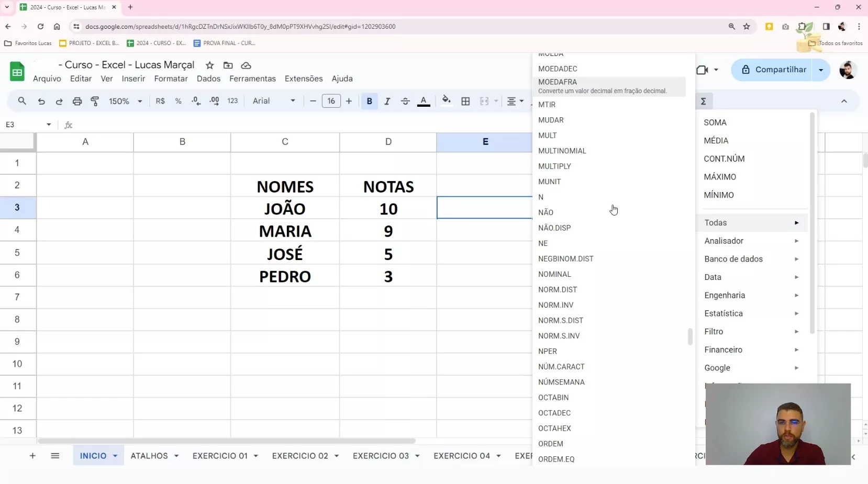Open the 150% zoom dropdown
Image resolution: width=868 pixels, height=484 pixels.
tap(125, 101)
